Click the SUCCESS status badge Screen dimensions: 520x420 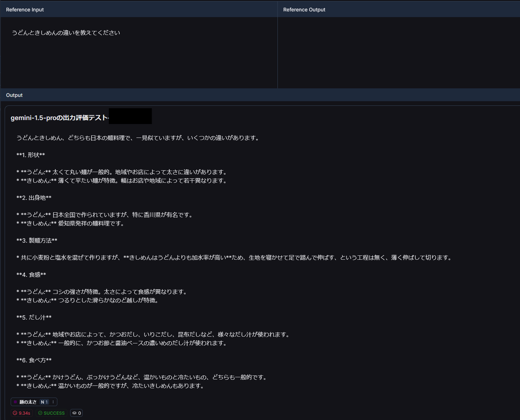(52, 413)
